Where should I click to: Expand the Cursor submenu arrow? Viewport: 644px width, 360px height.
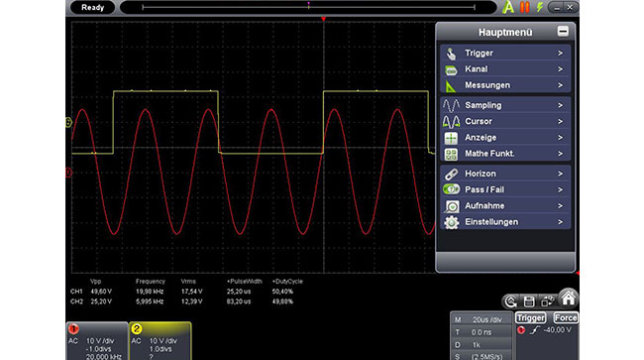coord(560,121)
